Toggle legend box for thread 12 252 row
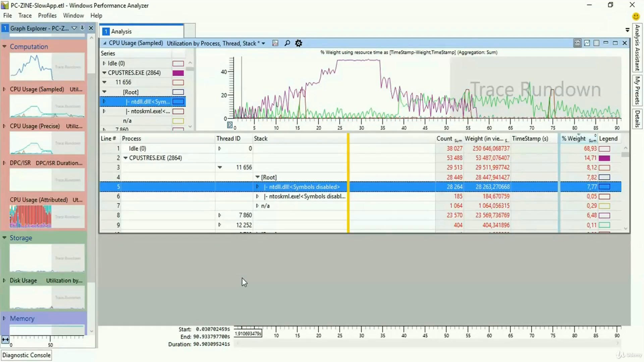This screenshot has width=644, height=362. coord(604,225)
